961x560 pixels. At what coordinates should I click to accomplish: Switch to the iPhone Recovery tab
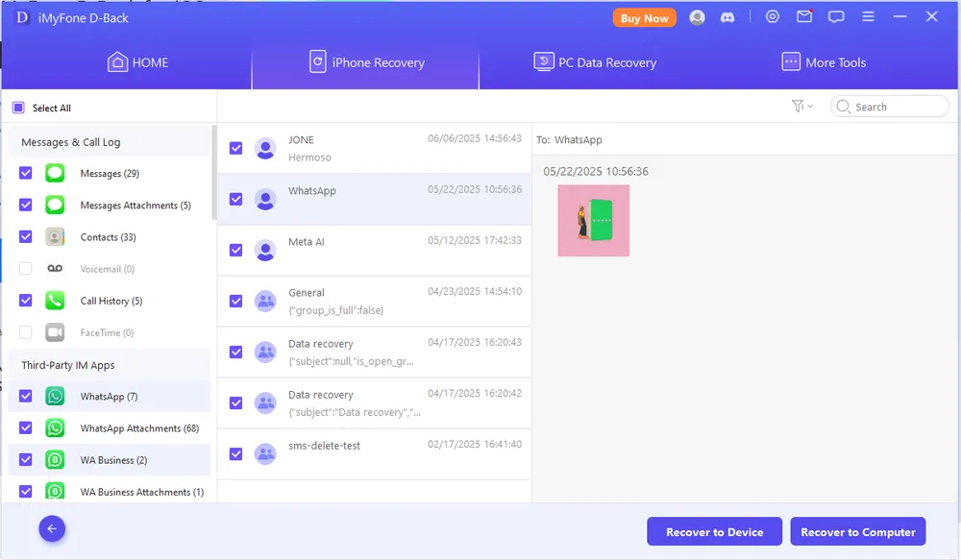point(366,62)
